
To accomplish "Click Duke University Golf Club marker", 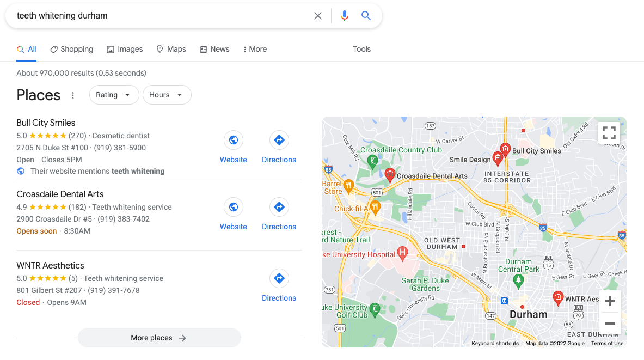I will coord(374,310).
